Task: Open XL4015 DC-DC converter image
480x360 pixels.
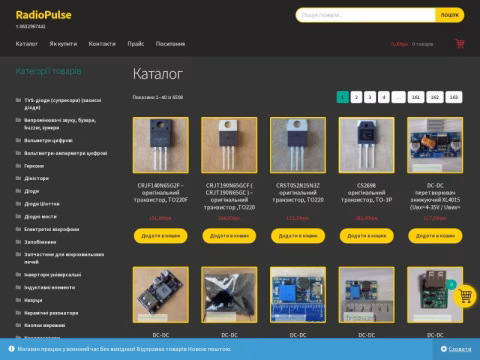Action: coord(435,145)
